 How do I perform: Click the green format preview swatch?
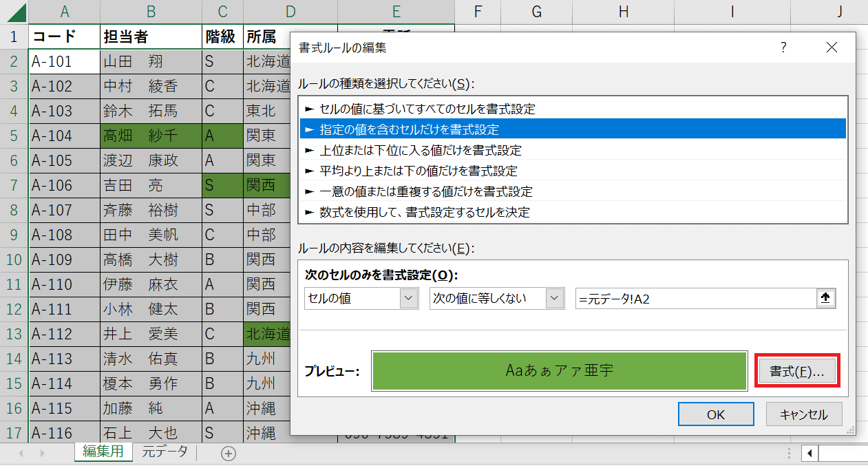559,371
